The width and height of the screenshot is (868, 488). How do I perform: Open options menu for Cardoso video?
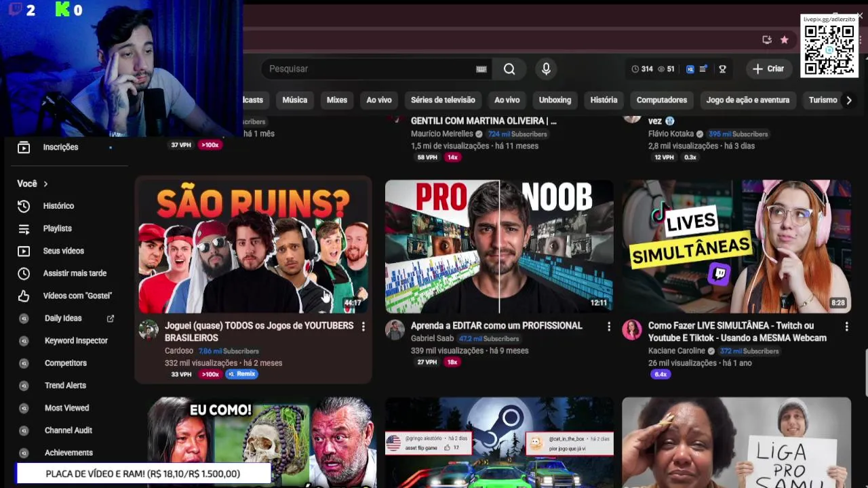(x=363, y=327)
